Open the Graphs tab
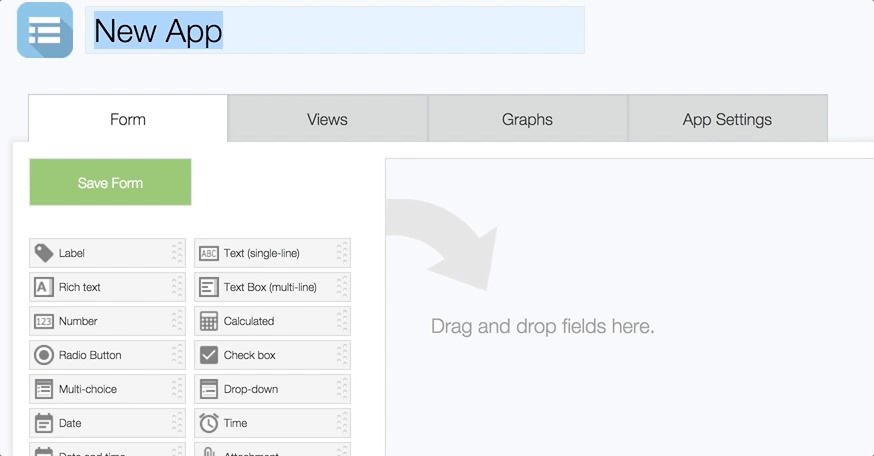Image resolution: width=874 pixels, height=456 pixels. [x=527, y=119]
